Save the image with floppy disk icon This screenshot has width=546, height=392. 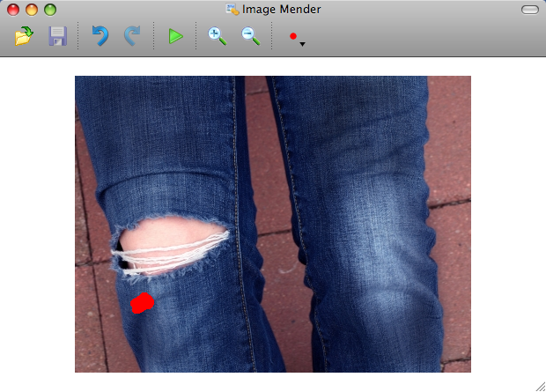(x=57, y=36)
